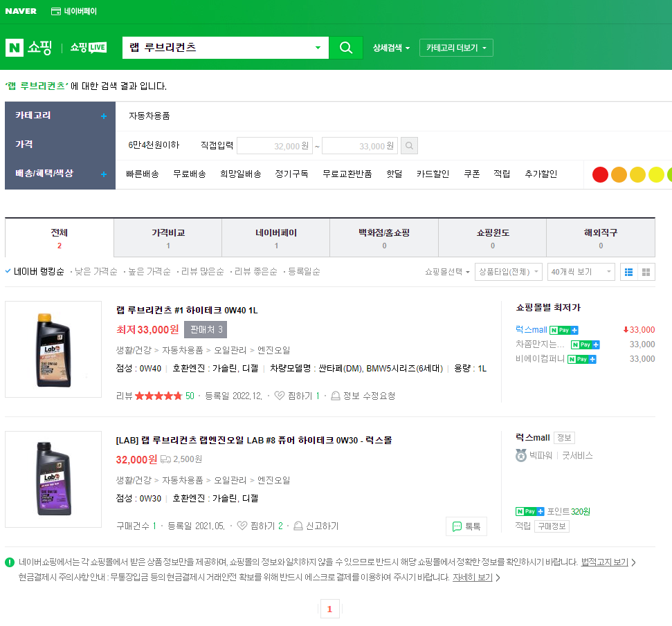Screen dimensions: 672x626
Task: Sort by 리뷰 좋은순
Action: (256, 272)
